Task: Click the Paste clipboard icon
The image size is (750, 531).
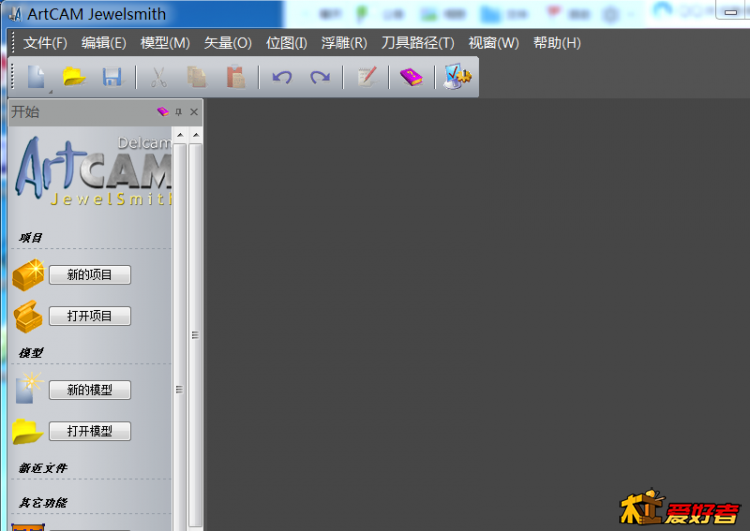Action: (236, 77)
